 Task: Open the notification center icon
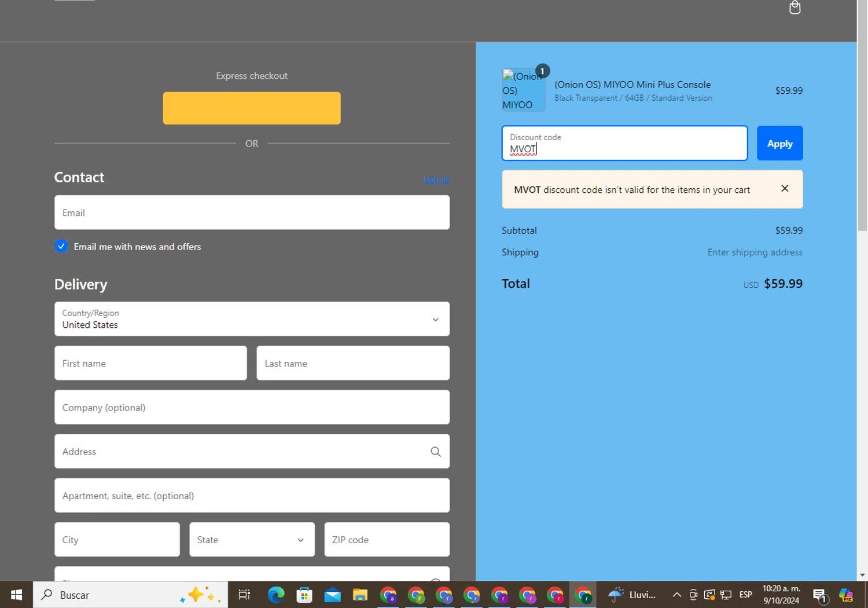819,595
